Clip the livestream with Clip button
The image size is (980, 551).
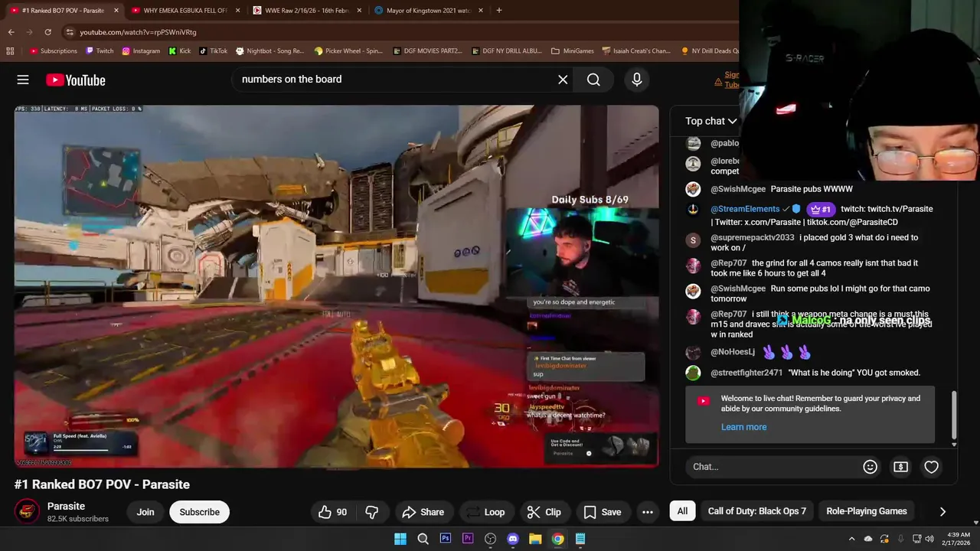[x=544, y=512]
